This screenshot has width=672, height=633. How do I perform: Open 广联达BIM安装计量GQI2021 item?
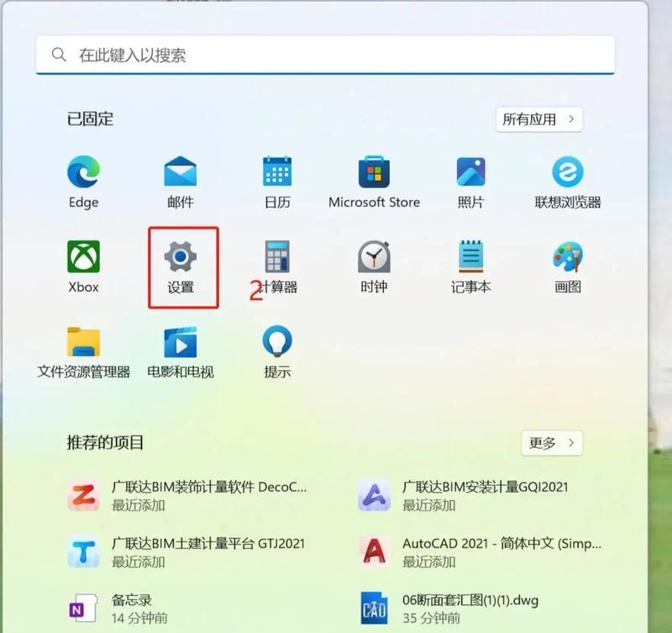pyautogui.click(x=464, y=495)
